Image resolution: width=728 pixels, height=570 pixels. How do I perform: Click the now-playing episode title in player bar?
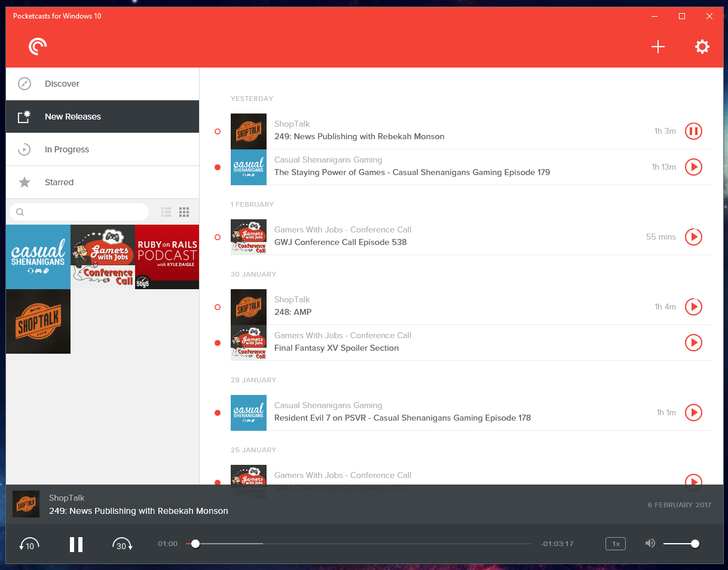(x=139, y=511)
